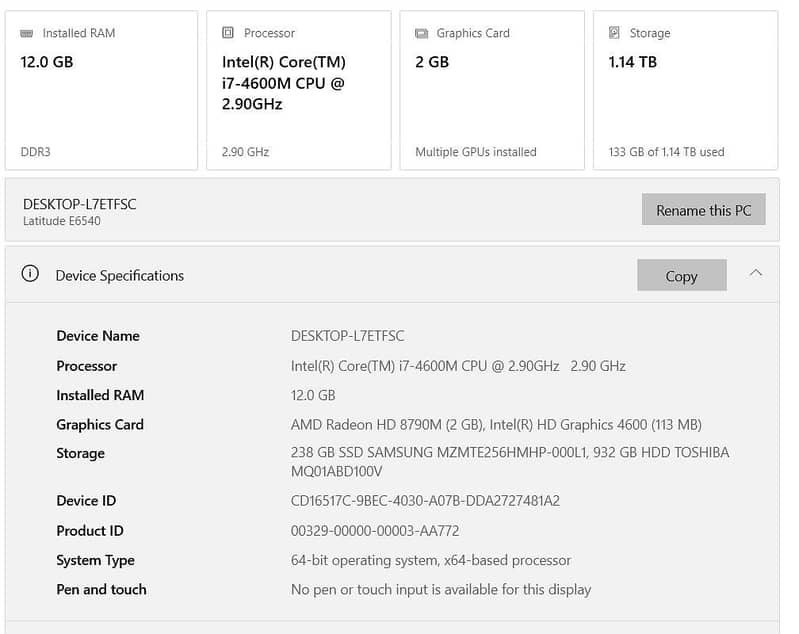Select the Processor value in specifications list
The height and width of the screenshot is (634, 799).
[458, 366]
